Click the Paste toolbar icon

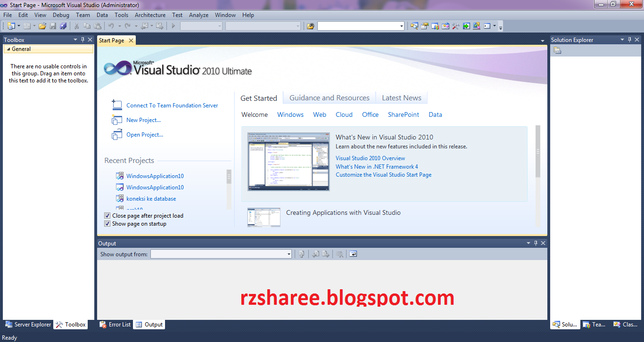coord(98,26)
